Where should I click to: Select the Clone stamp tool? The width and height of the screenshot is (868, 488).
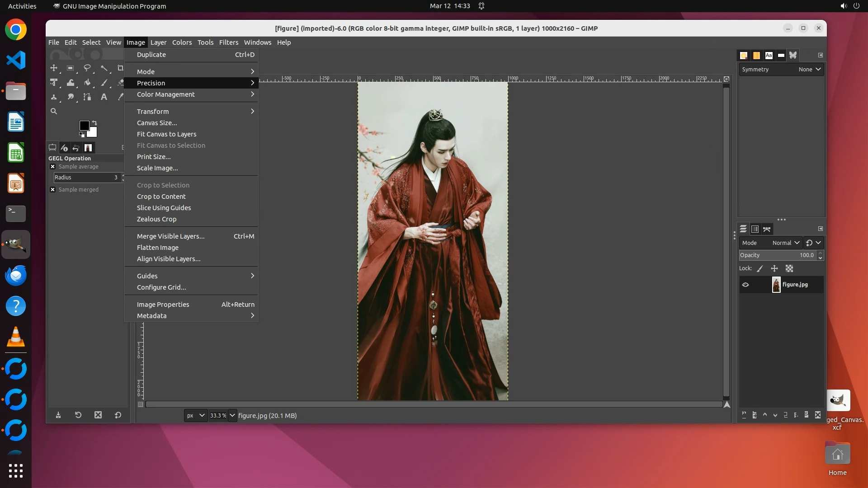pyautogui.click(x=54, y=97)
